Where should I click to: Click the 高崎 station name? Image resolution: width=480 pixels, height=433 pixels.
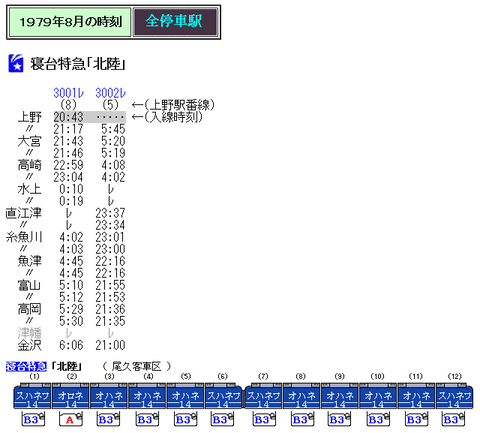pyautogui.click(x=29, y=165)
